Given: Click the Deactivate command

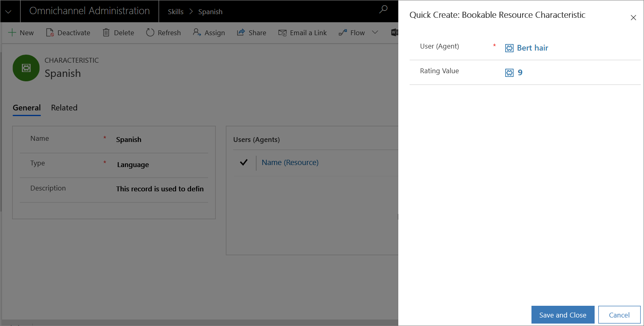Looking at the screenshot, I should click(x=68, y=33).
